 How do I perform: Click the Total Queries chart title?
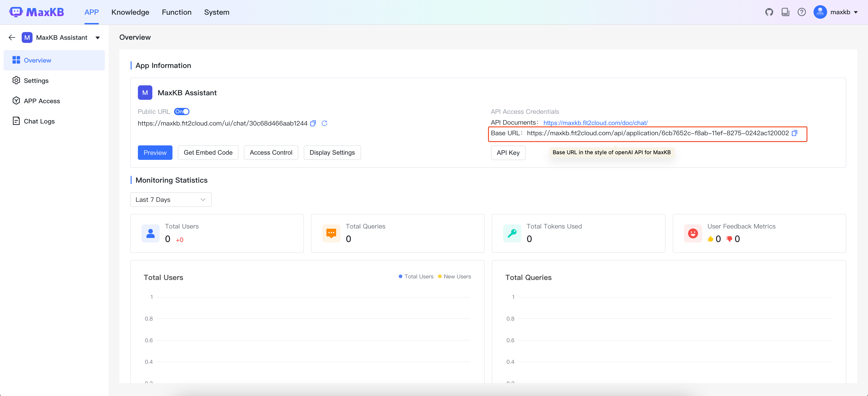528,277
